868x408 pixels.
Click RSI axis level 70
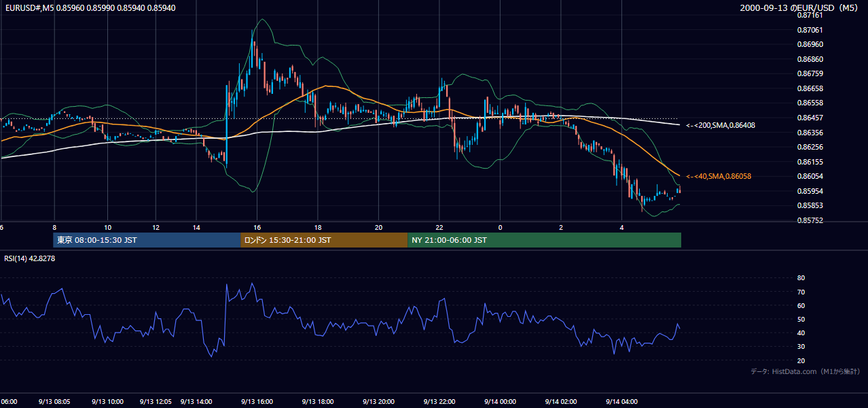[801, 292]
